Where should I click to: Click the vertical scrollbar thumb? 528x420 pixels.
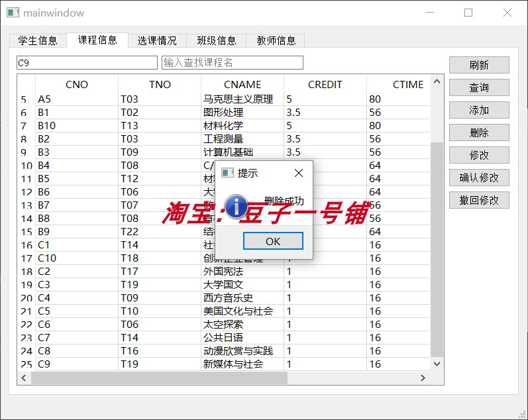coord(437,249)
